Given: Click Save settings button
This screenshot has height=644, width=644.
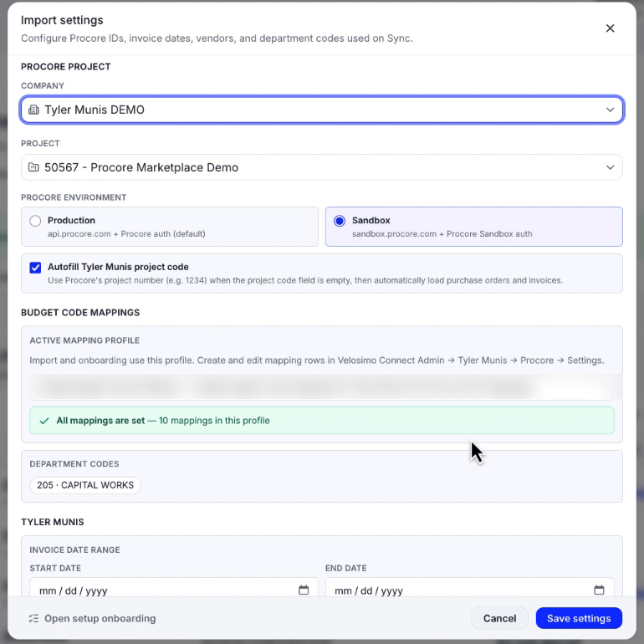Looking at the screenshot, I should coord(579,618).
